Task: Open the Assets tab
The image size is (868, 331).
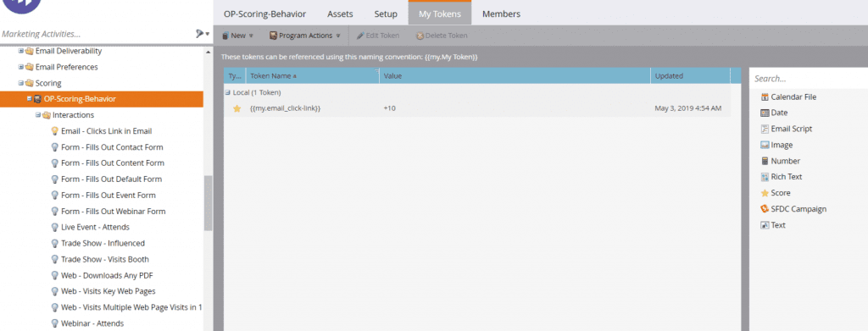Action: [340, 14]
